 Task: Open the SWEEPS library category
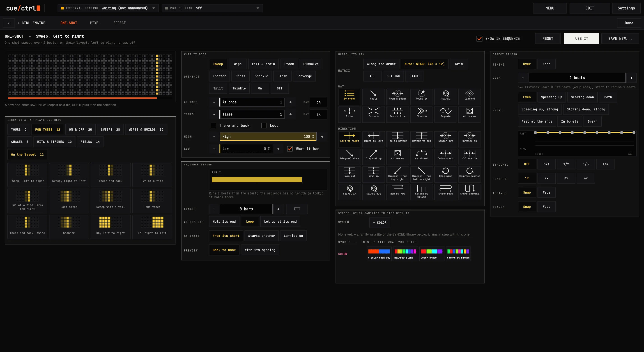coord(110,129)
